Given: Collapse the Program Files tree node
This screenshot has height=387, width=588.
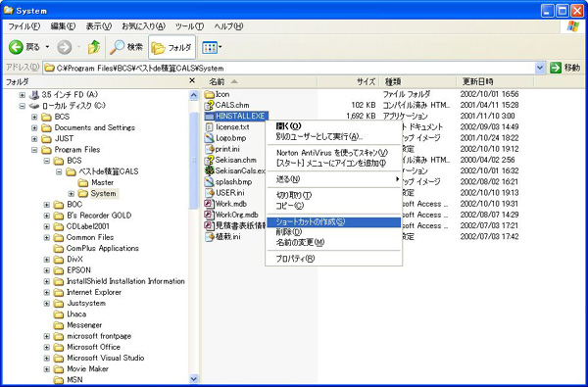Looking at the screenshot, I should 34,150.
